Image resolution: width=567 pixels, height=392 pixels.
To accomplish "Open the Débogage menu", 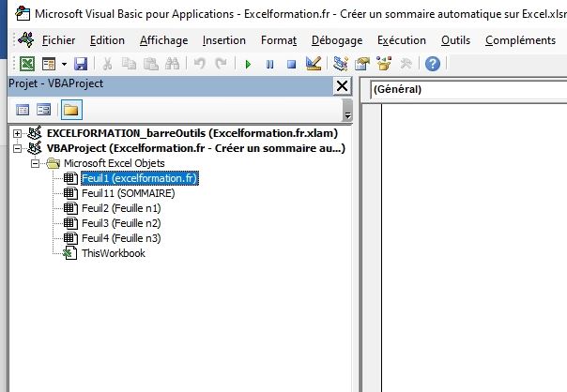I will pos(337,40).
